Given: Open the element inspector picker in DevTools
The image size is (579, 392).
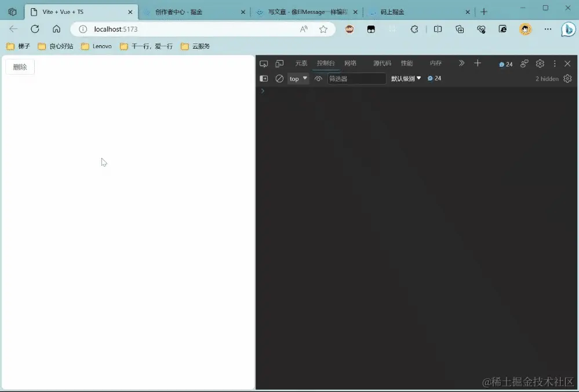Looking at the screenshot, I should (x=264, y=64).
